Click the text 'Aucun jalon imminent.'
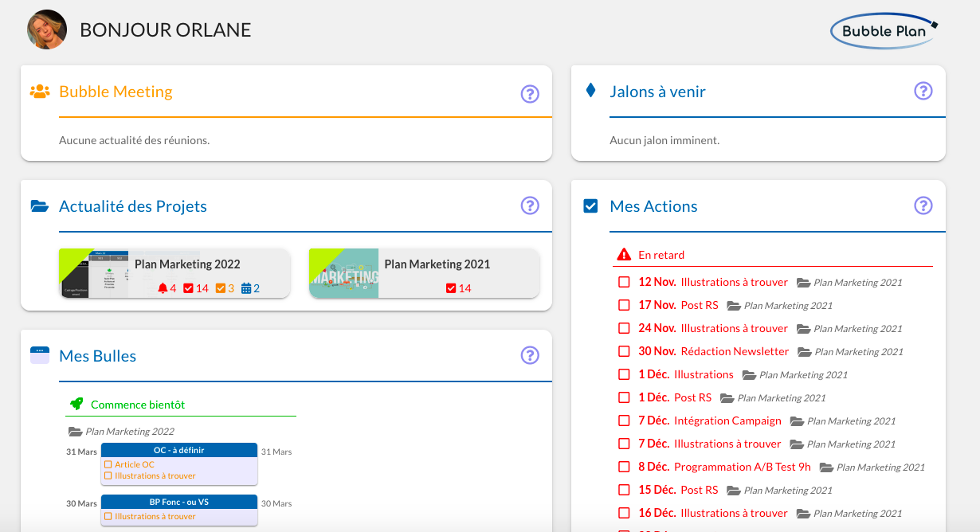 coord(664,140)
